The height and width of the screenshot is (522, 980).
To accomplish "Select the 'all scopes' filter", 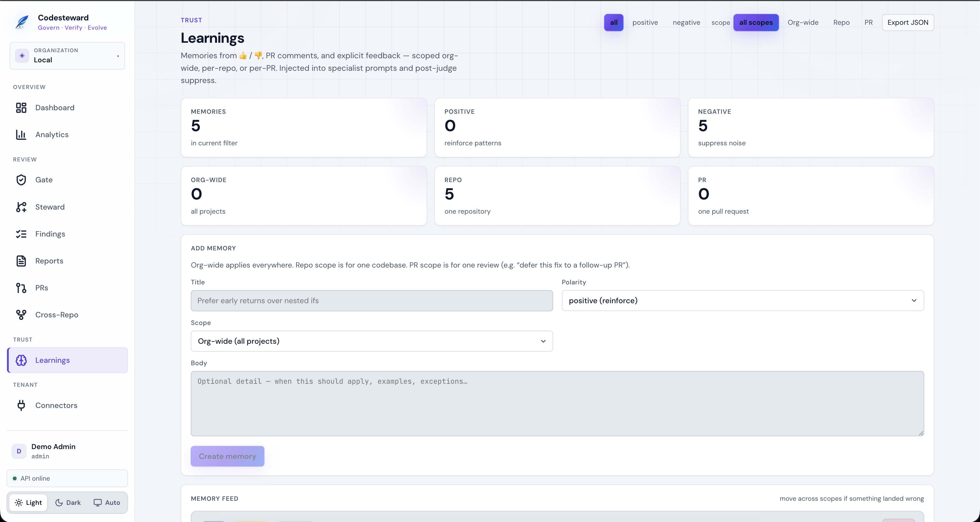I will coord(756,22).
